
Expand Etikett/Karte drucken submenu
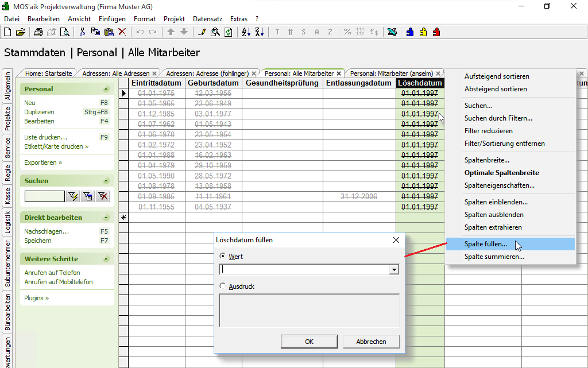pos(56,146)
